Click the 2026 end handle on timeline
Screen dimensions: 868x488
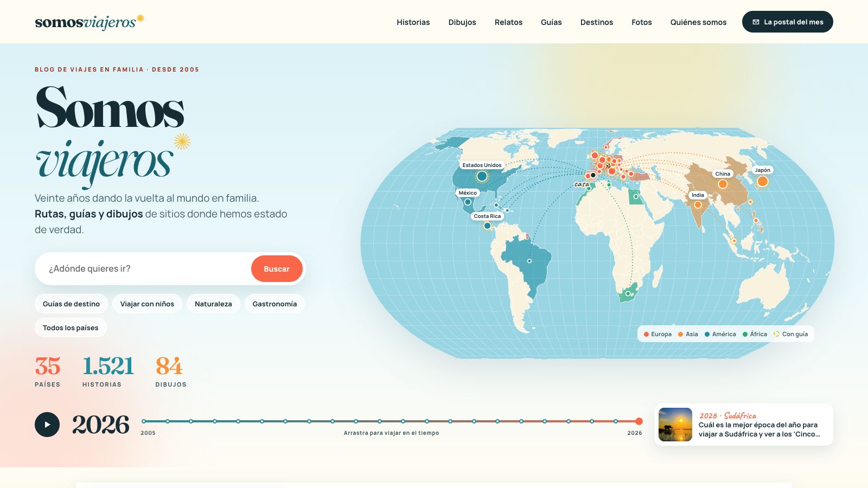tap(639, 421)
